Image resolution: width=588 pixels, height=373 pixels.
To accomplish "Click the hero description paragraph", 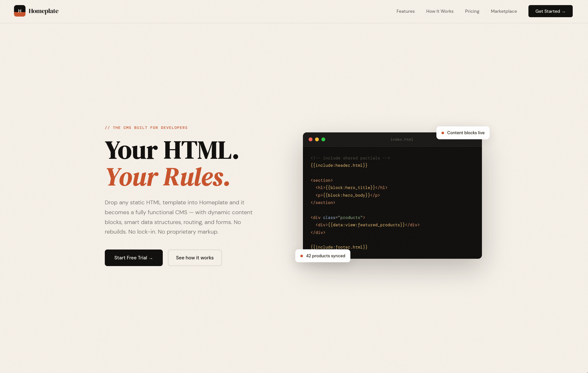I will coord(179,217).
